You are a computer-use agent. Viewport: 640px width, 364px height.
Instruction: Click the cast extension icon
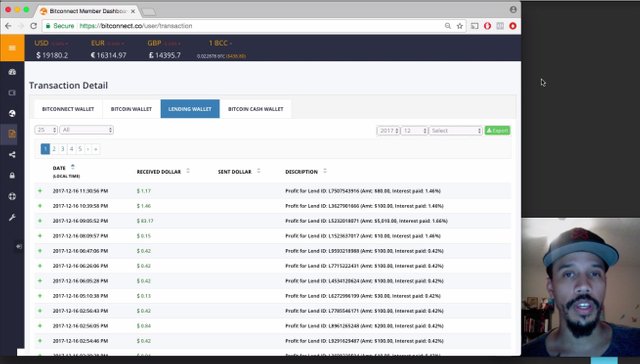[474, 26]
